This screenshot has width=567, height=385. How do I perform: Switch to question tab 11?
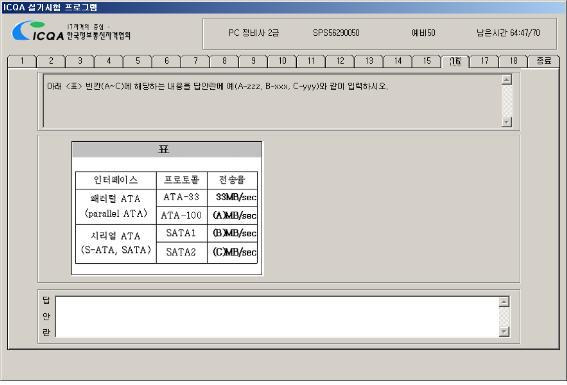coord(311,61)
